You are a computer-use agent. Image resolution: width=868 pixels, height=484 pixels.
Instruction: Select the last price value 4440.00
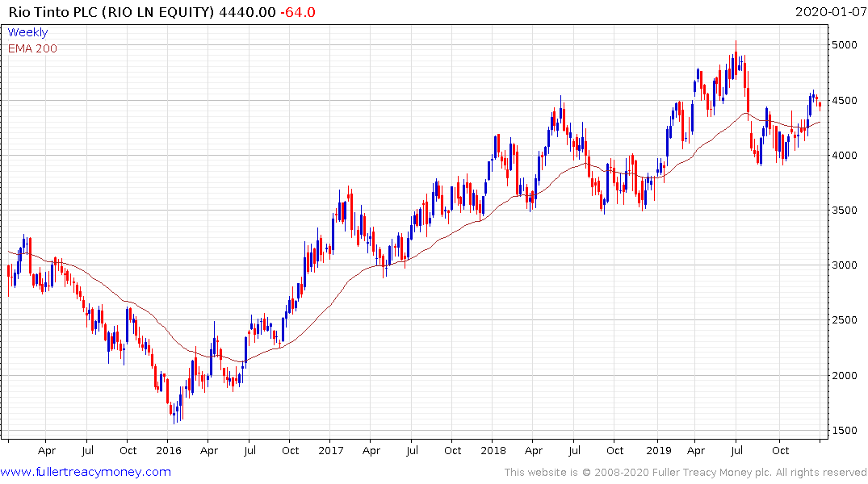(x=247, y=12)
